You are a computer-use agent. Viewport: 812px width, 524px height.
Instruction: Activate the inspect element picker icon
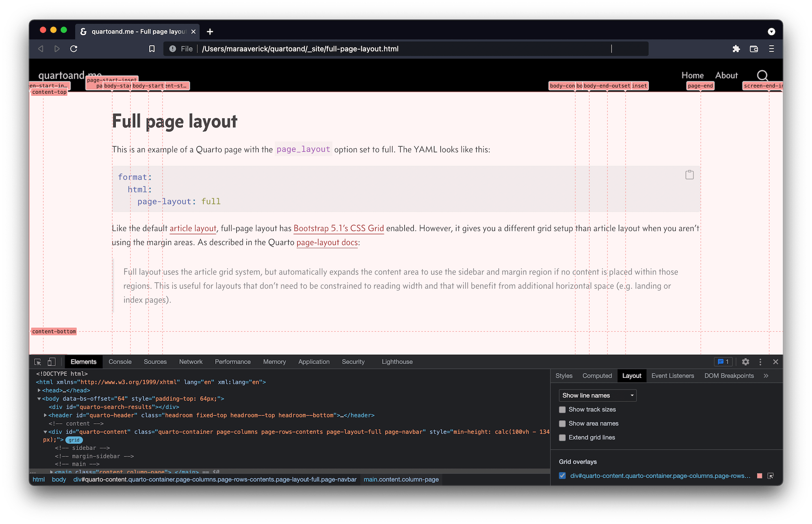37,362
